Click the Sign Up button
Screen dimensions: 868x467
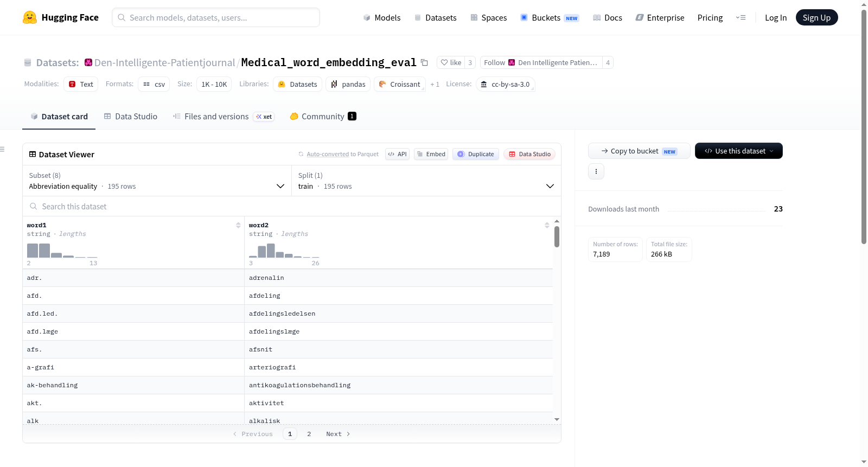click(x=816, y=17)
